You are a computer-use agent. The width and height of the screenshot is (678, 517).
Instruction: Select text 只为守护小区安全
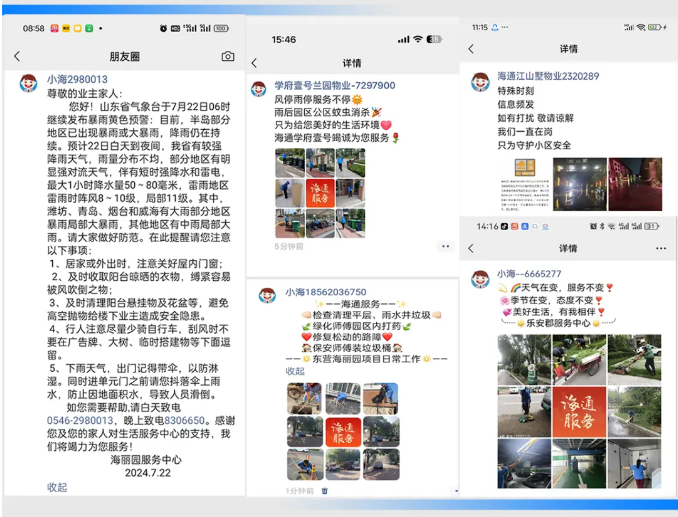click(x=534, y=146)
